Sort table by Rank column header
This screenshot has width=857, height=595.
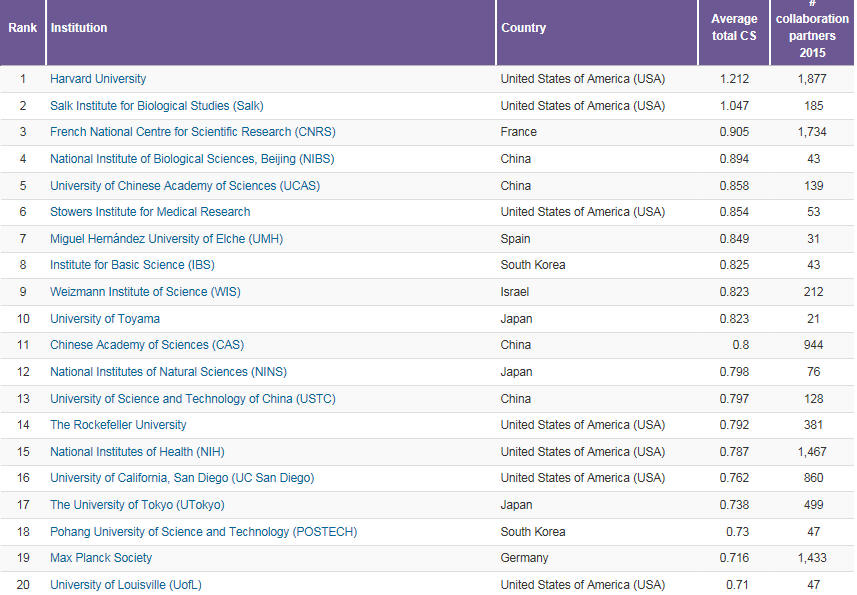click(x=22, y=28)
